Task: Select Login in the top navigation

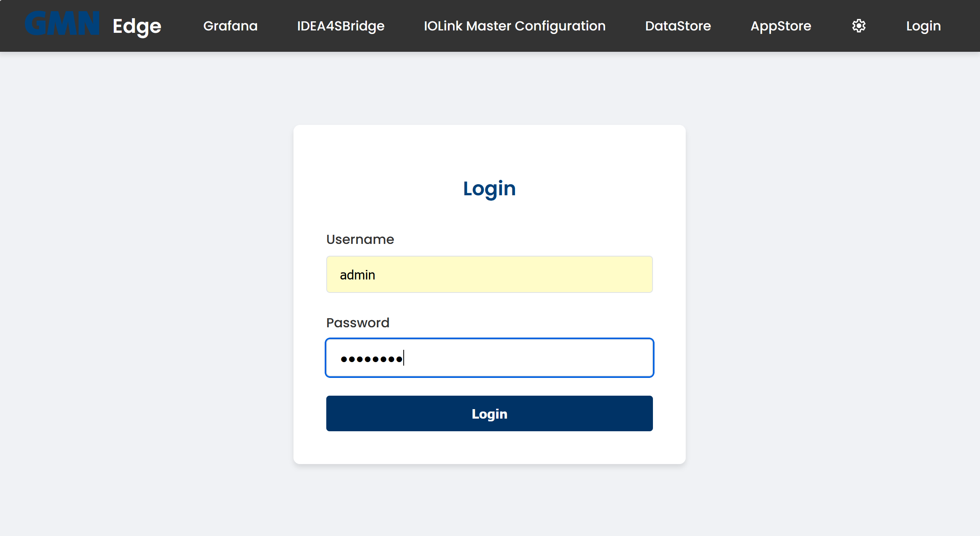Action: (x=923, y=26)
